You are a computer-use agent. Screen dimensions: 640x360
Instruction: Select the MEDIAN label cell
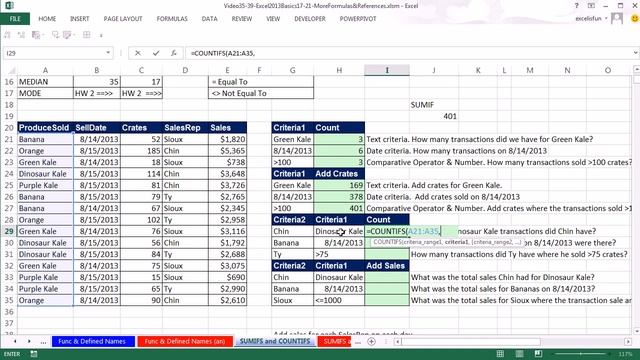[x=45, y=82]
